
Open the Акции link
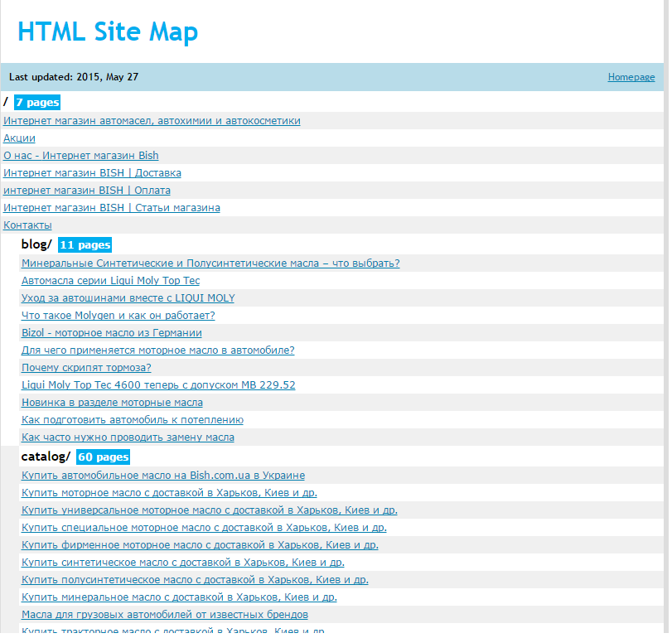click(x=19, y=138)
